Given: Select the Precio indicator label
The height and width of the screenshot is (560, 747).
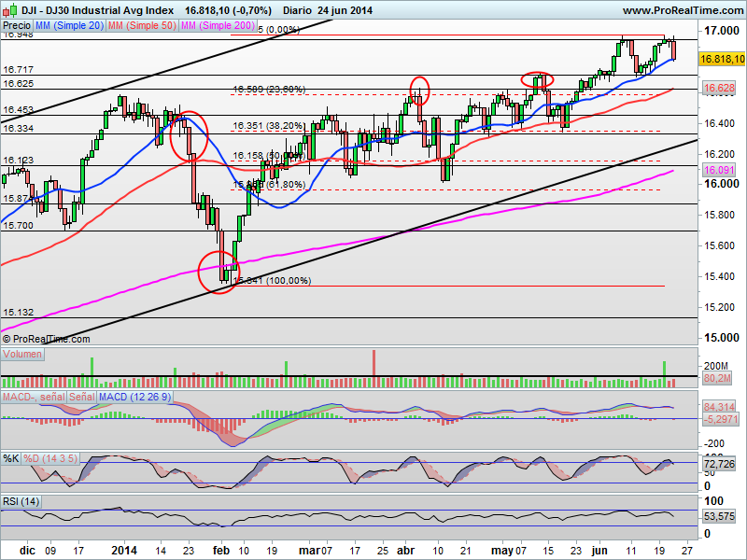Looking at the screenshot, I should (17, 26).
